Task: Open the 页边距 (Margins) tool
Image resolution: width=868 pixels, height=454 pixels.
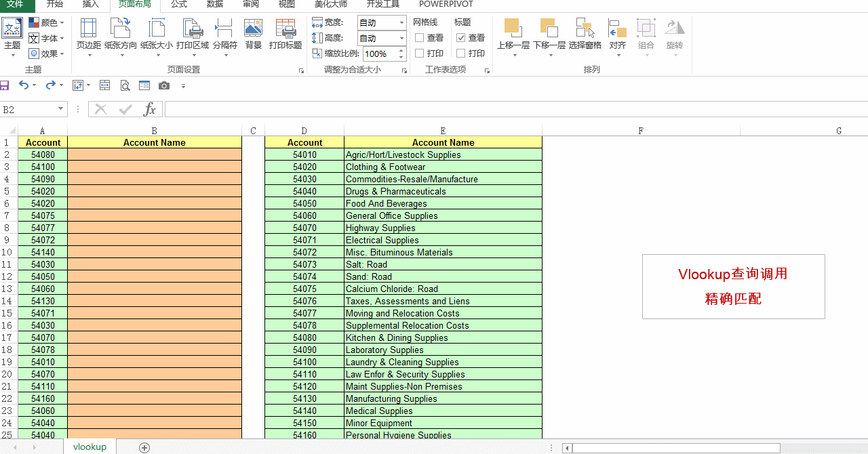Action: (88, 29)
